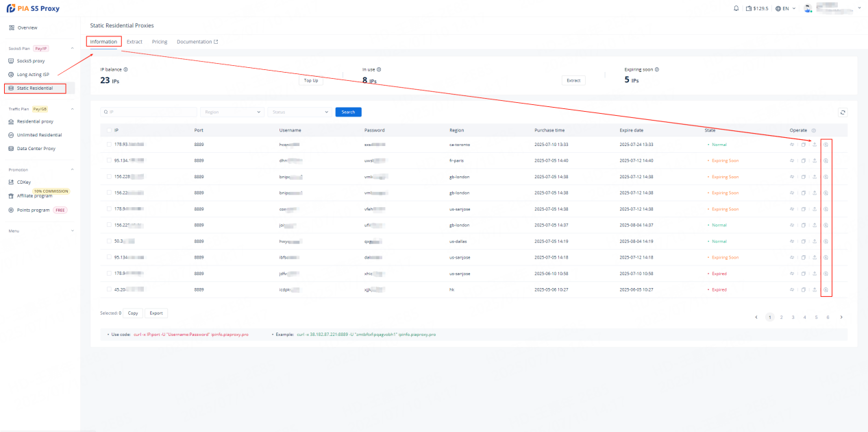
Task: Check the select-all checkbox in IP header
Action: point(109,130)
